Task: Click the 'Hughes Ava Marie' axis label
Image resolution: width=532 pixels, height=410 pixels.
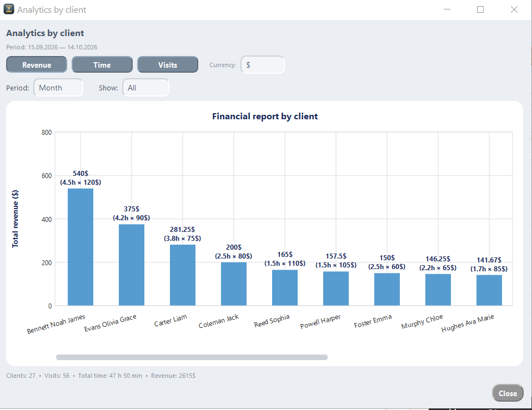Action: [468, 323]
